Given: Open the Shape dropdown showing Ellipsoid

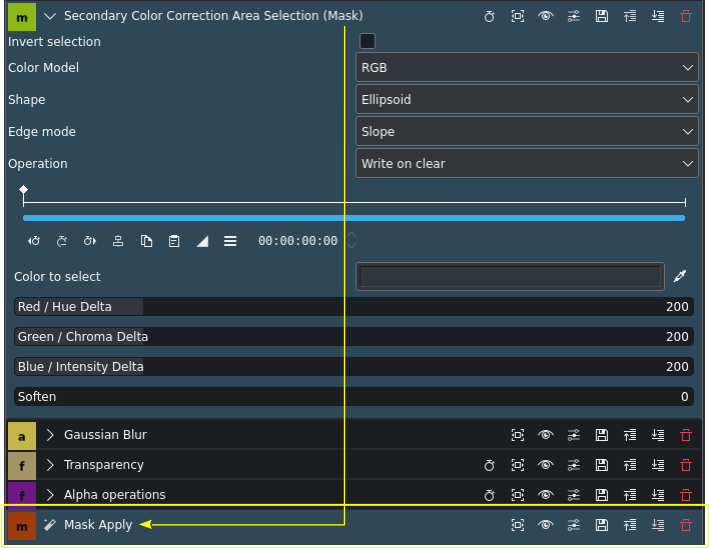Looking at the screenshot, I should 527,99.
